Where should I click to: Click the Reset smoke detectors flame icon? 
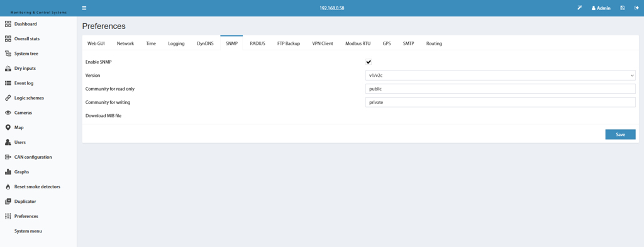pyautogui.click(x=8, y=187)
